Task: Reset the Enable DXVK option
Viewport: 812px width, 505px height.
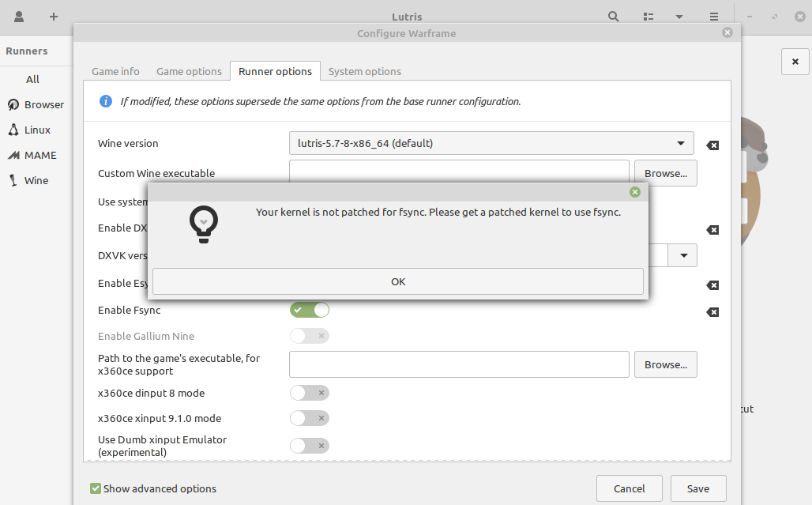Action: coord(712,230)
